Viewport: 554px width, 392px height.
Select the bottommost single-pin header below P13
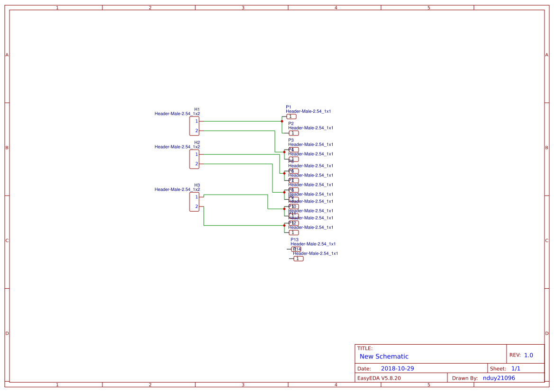coord(298,258)
